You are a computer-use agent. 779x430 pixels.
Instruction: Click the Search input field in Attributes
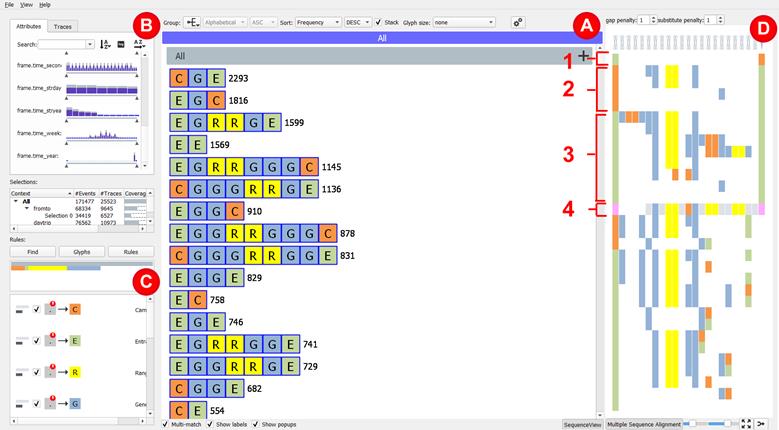pyautogui.click(x=64, y=45)
